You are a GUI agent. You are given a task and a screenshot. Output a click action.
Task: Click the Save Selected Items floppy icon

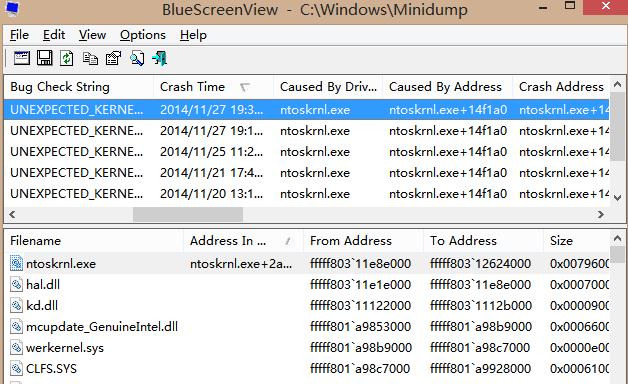click(44, 58)
